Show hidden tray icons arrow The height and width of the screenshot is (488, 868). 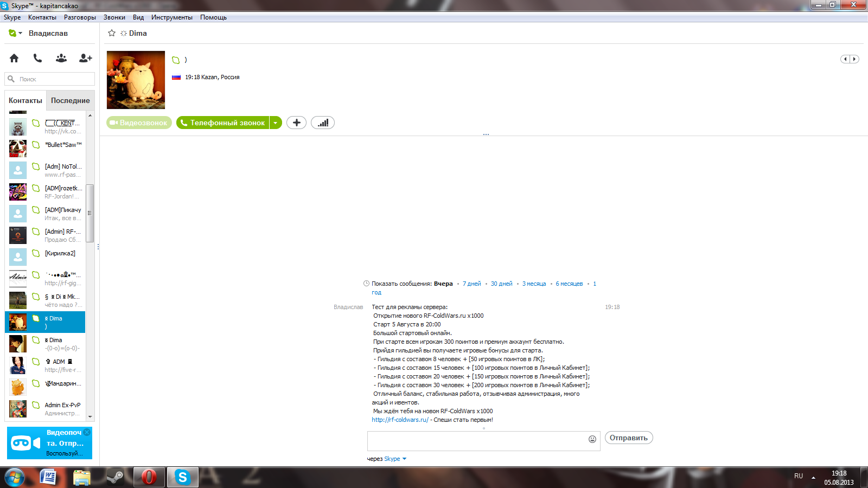(x=813, y=478)
